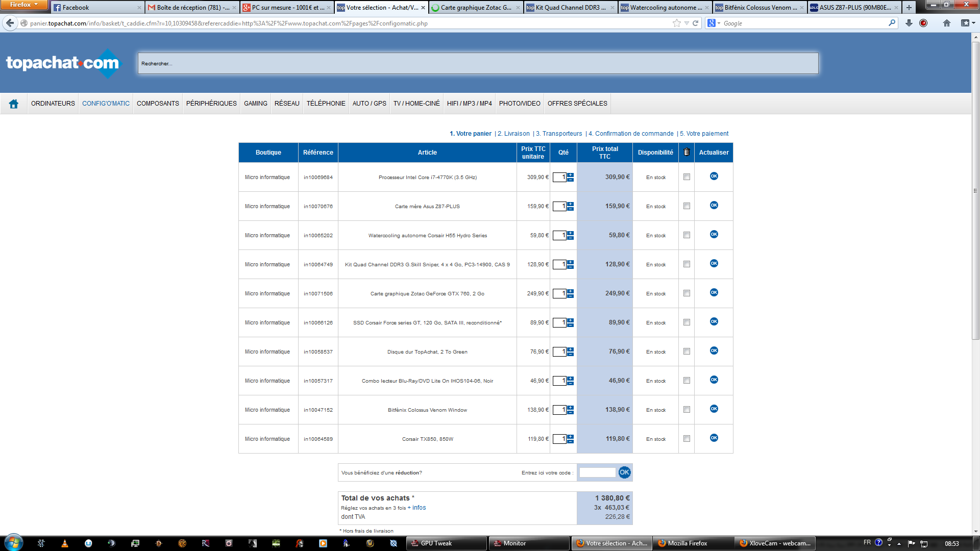
Task: Open the Firefox menu dropdown
Action: click(23, 5)
